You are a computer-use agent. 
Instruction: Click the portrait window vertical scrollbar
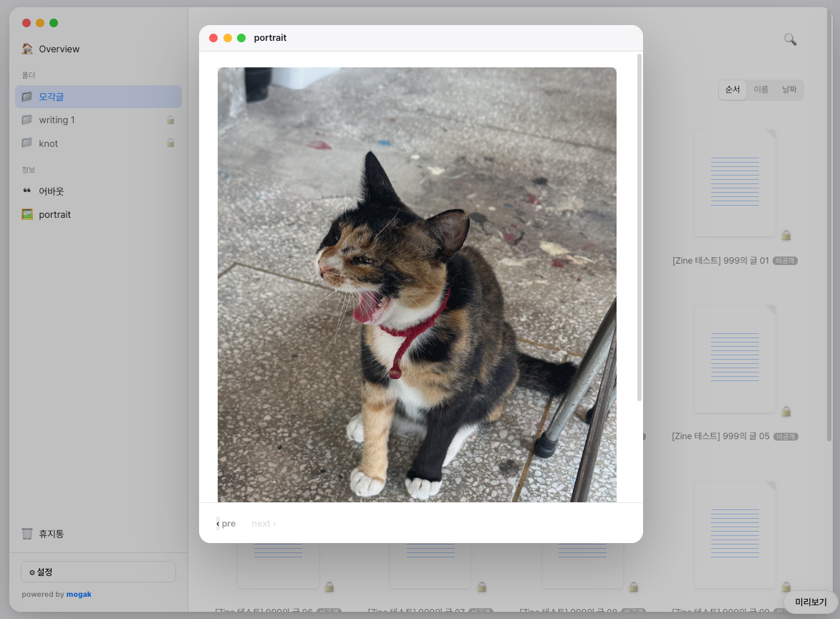coord(639,227)
